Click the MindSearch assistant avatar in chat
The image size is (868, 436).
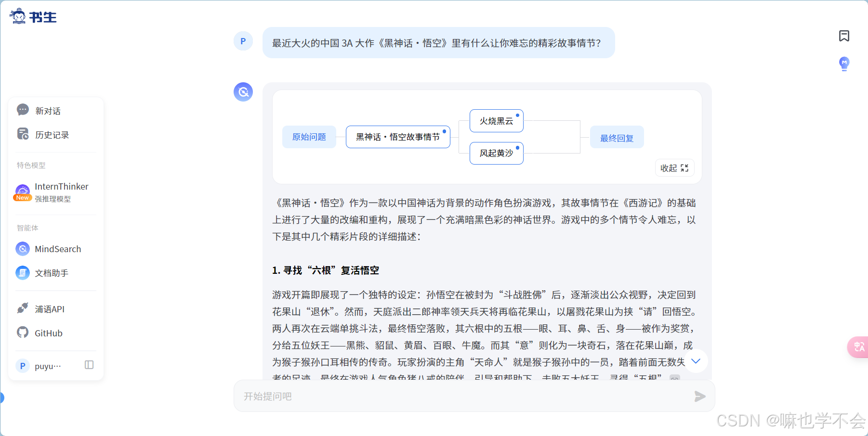click(x=243, y=91)
